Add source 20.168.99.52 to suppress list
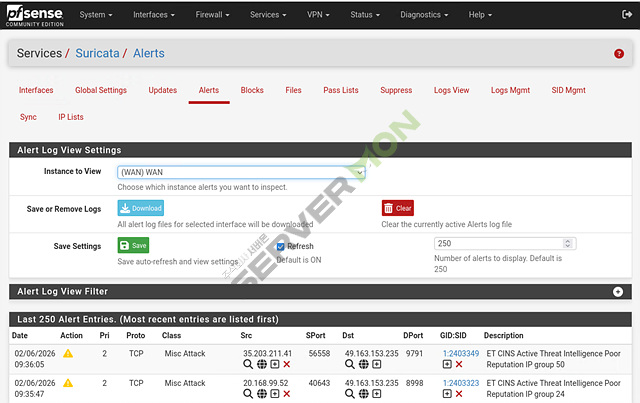 [x=275, y=394]
